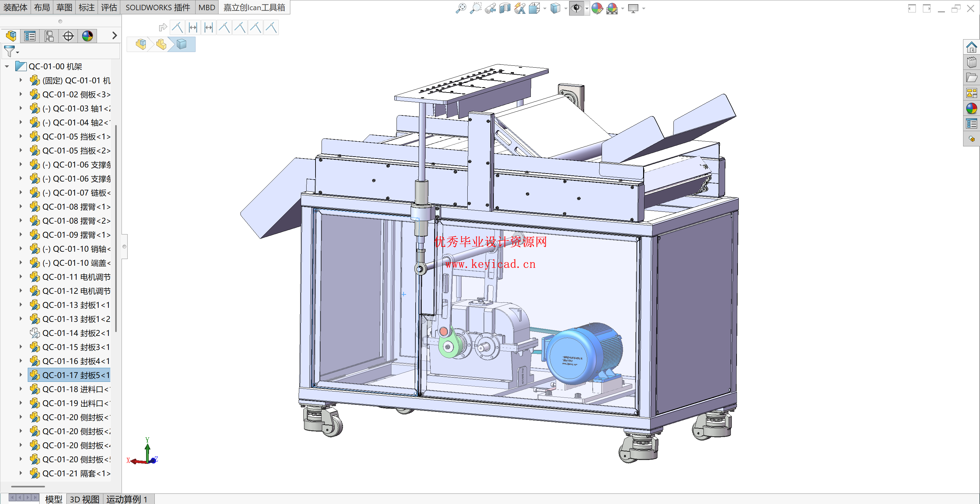Screen dimensions: 980x504
Task: Open the 嘉立创Ican工具箱 tab
Action: (x=254, y=8)
